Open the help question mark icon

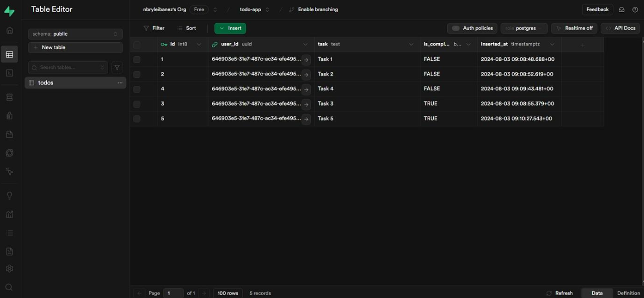635,10
